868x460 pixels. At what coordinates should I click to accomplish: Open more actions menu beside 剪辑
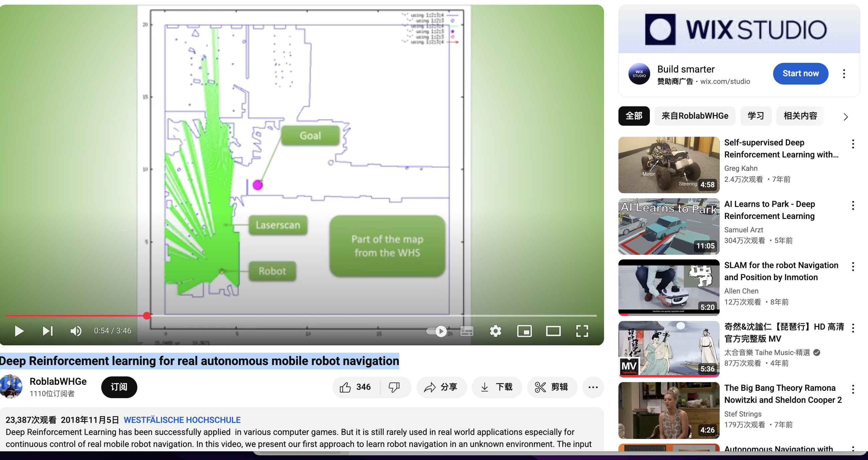pyautogui.click(x=593, y=387)
